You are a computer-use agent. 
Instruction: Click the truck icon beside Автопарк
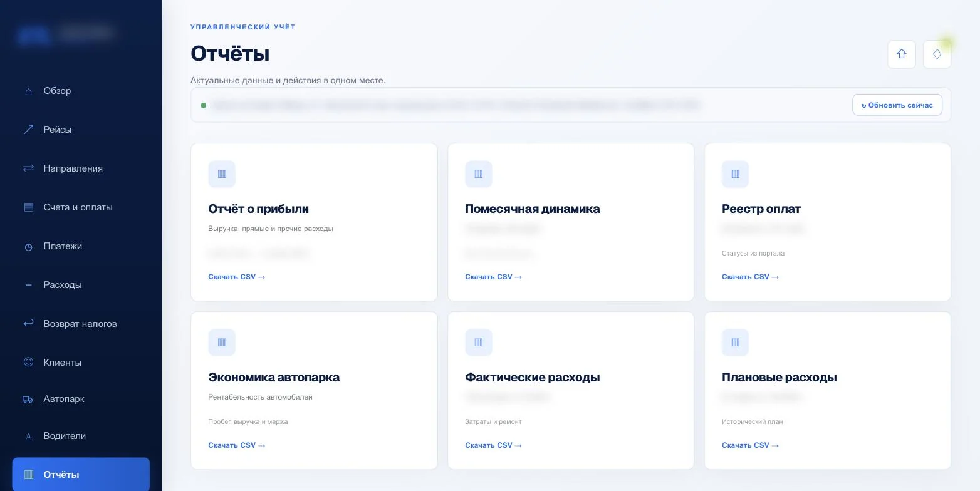[x=28, y=400]
